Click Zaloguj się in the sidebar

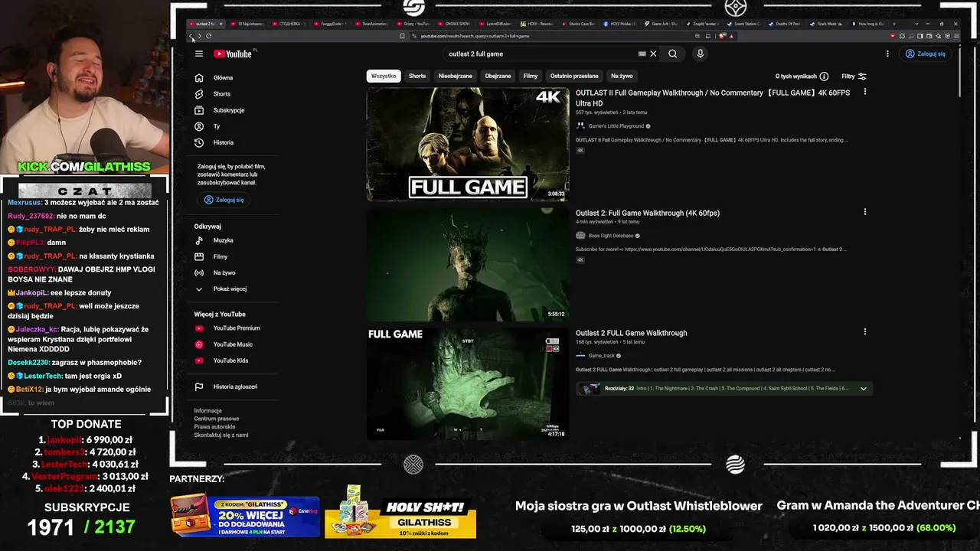(224, 200)
